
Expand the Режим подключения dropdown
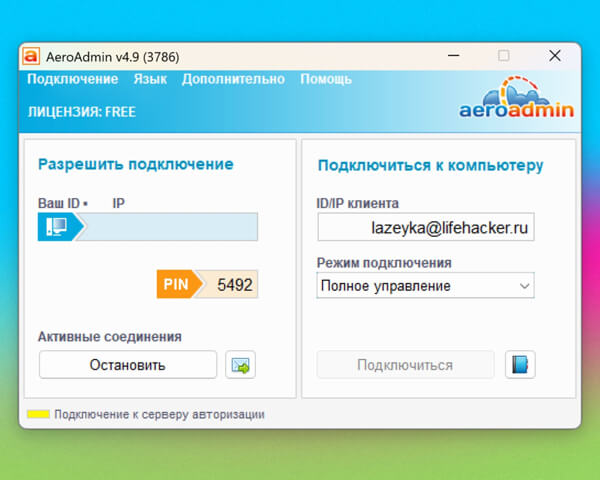426,286
